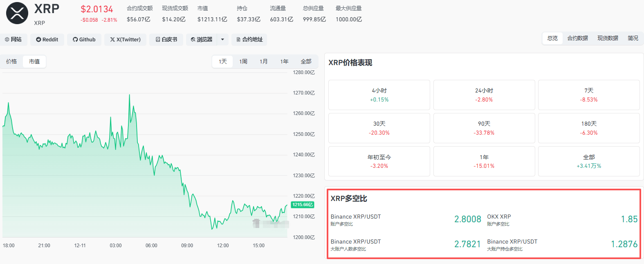The width and height of the screenshot is (644, 264).
Task: Open the 浏览器 explorer button
Action: point(202,39)
